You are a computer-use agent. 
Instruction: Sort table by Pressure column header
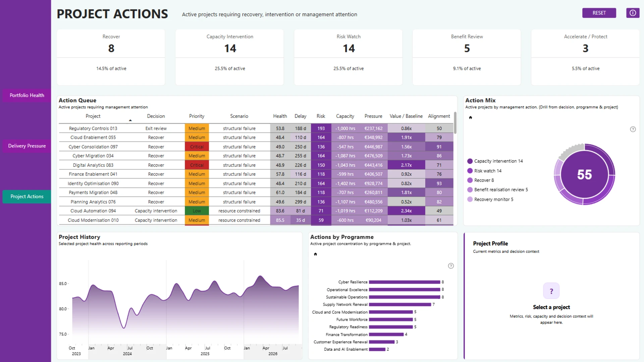point(373,116)
